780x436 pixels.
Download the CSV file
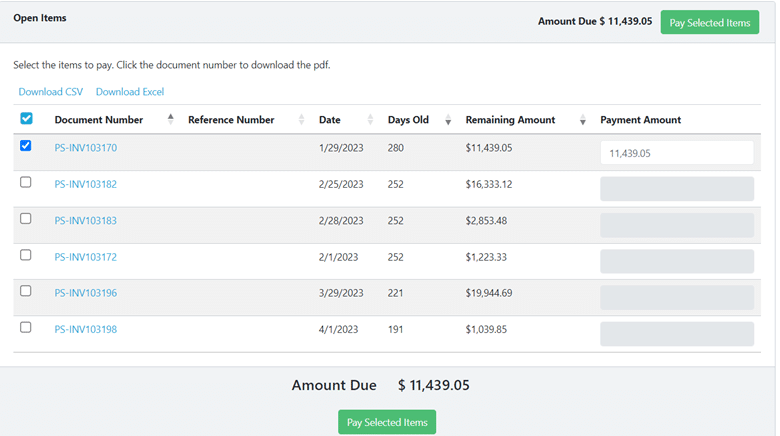point(51,92)
